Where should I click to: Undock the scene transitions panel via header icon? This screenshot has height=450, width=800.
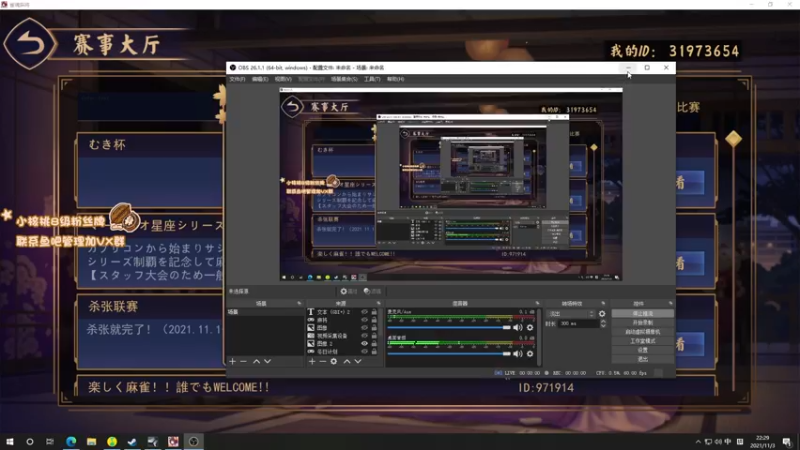coord(603,304)
